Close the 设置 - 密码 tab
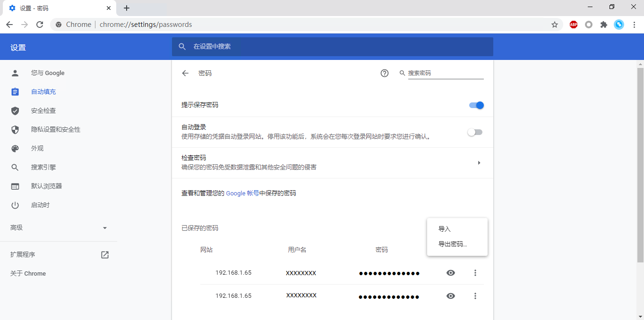 point(109,8)
